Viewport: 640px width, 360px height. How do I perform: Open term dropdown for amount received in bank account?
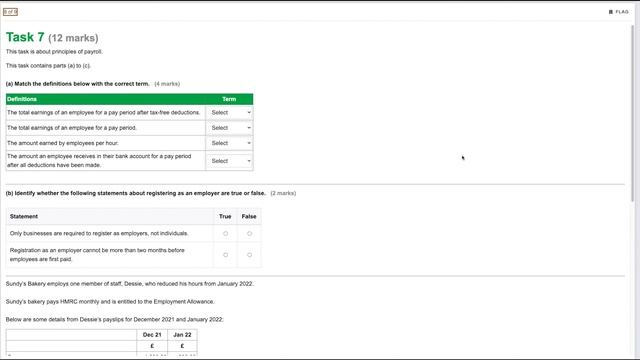coord(230,161)
